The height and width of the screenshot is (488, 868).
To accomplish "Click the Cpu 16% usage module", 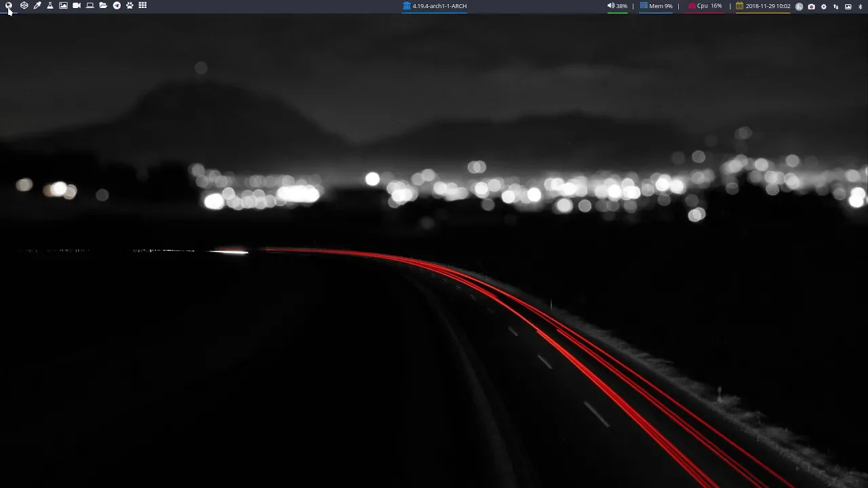I will (705, 6).
